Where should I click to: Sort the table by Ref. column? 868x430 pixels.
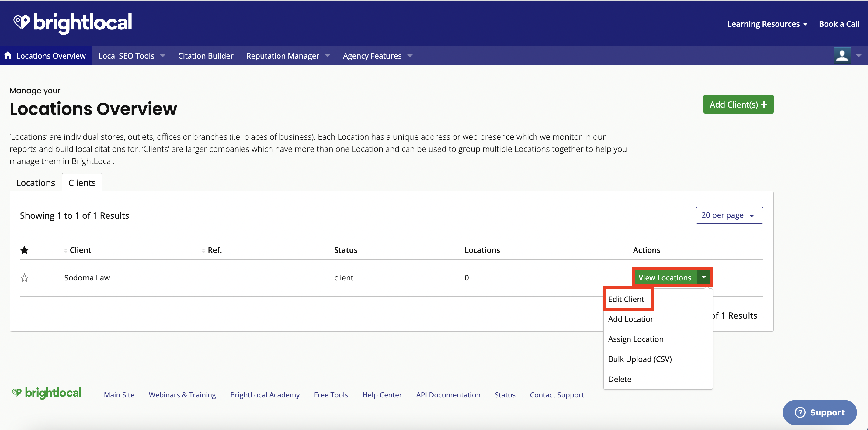click(212, 250)
